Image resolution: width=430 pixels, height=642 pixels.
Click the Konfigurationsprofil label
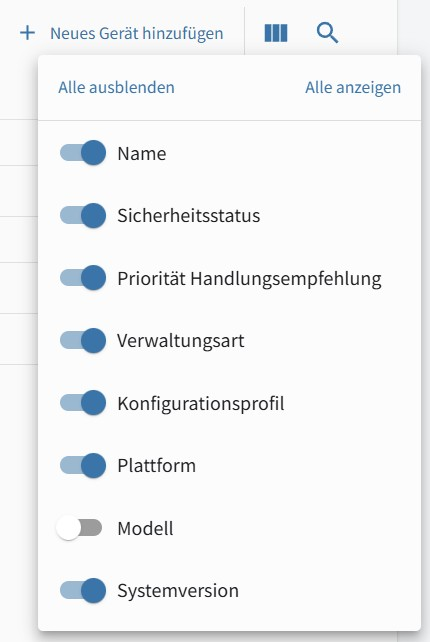[201, 404]
